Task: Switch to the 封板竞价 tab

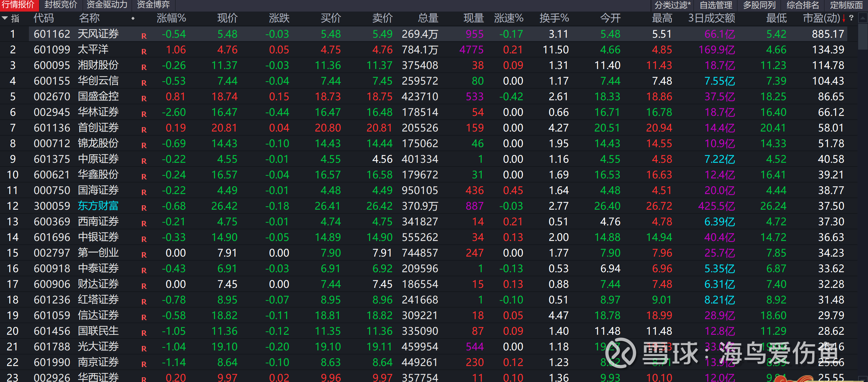Action: (61, 5)
